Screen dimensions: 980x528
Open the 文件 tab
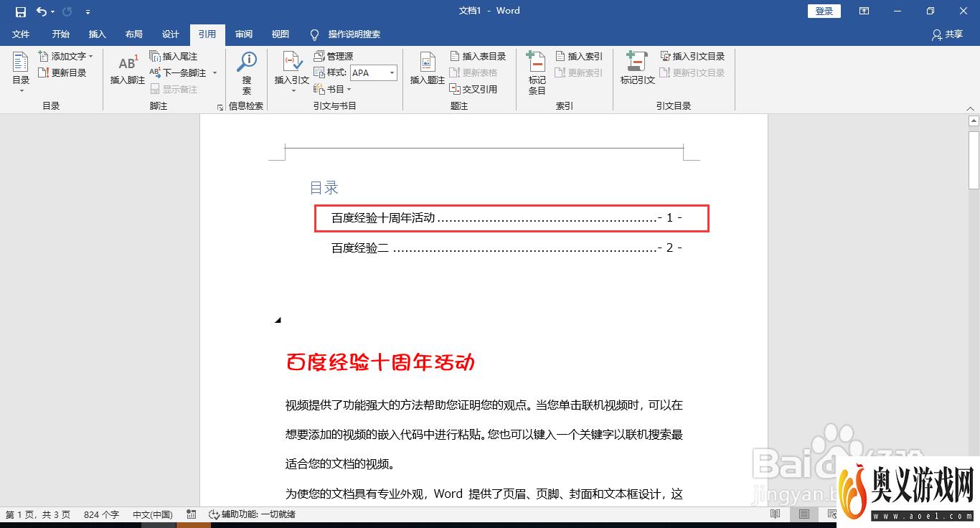coord(21,34)
